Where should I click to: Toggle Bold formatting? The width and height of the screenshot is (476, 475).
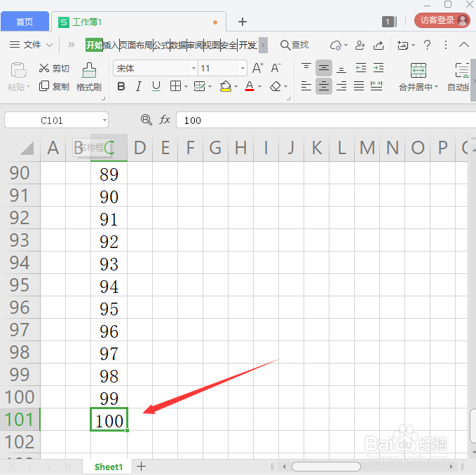pyautogui.click(x=121, y=86)
